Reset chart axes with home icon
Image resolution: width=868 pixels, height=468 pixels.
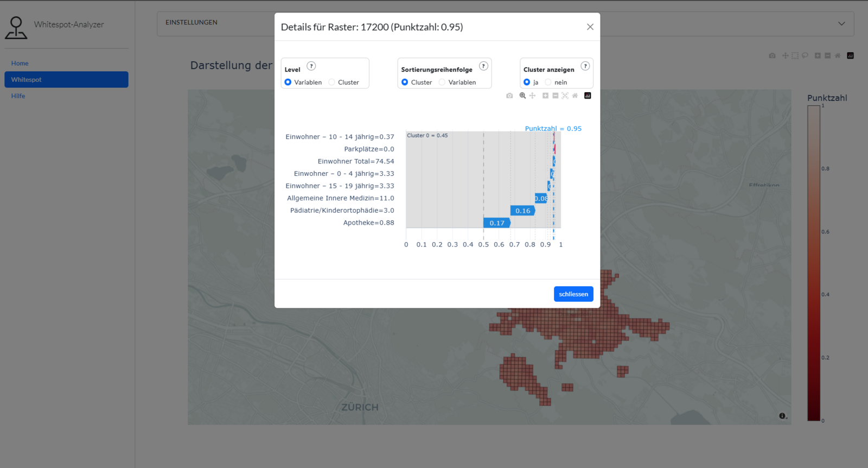click(x=575, y=96)
